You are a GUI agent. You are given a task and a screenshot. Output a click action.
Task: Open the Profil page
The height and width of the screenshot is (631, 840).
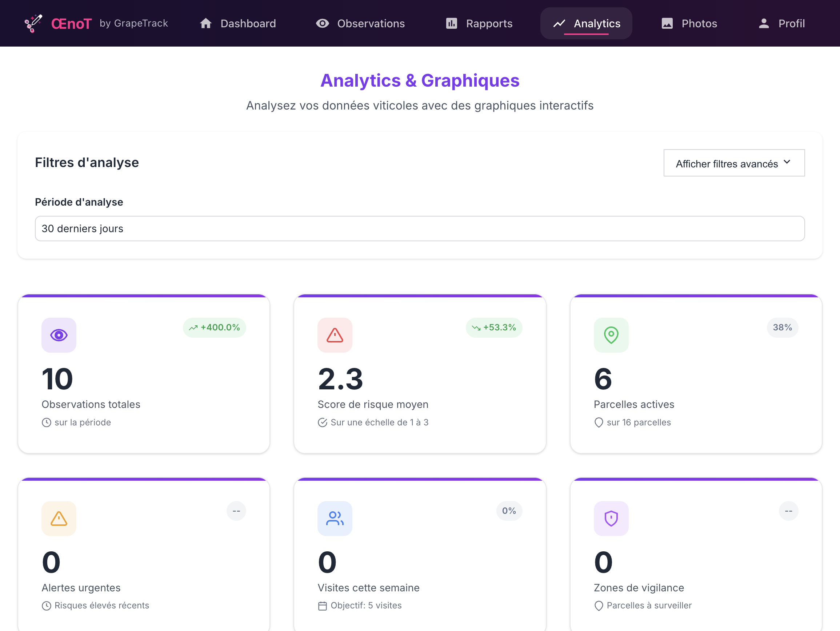point(781,24)
